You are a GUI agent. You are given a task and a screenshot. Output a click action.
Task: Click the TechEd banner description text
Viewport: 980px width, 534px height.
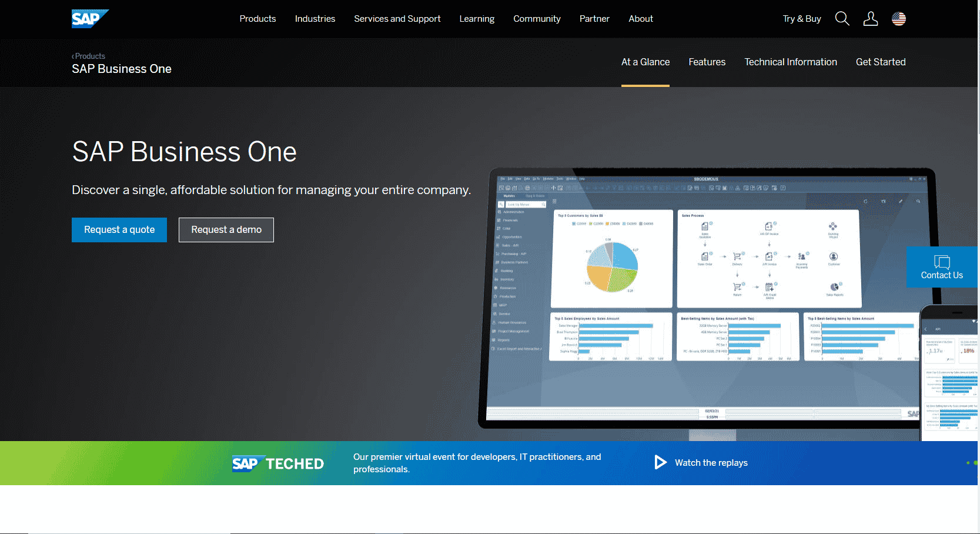477,463
